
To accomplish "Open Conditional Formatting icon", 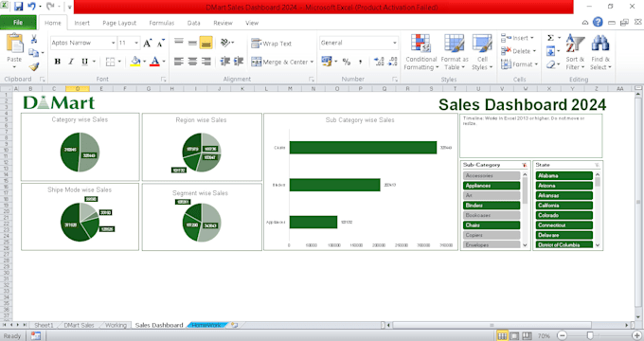I will tap(420, 44).
